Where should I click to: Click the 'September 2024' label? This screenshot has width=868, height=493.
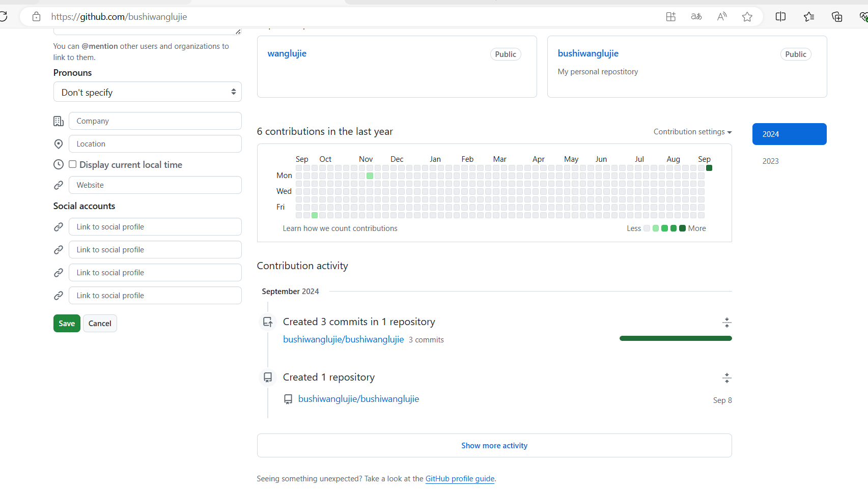click(x=290, y=292)
